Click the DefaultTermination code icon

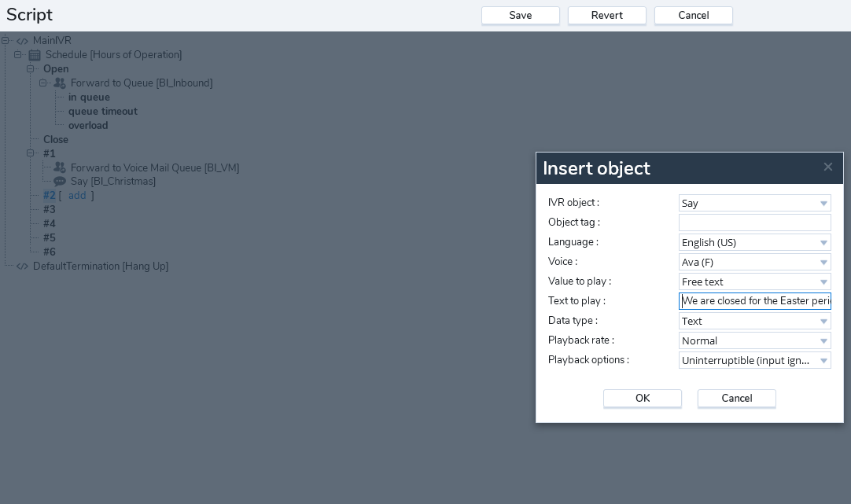tap(22, 267)
